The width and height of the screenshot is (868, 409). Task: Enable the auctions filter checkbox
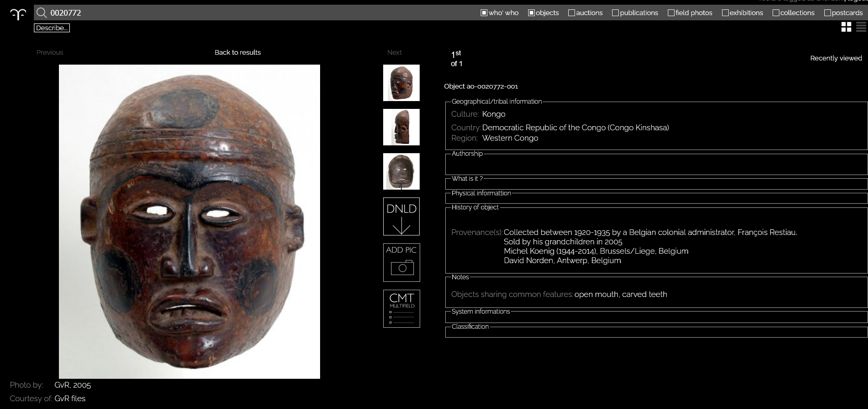point(571,13)
